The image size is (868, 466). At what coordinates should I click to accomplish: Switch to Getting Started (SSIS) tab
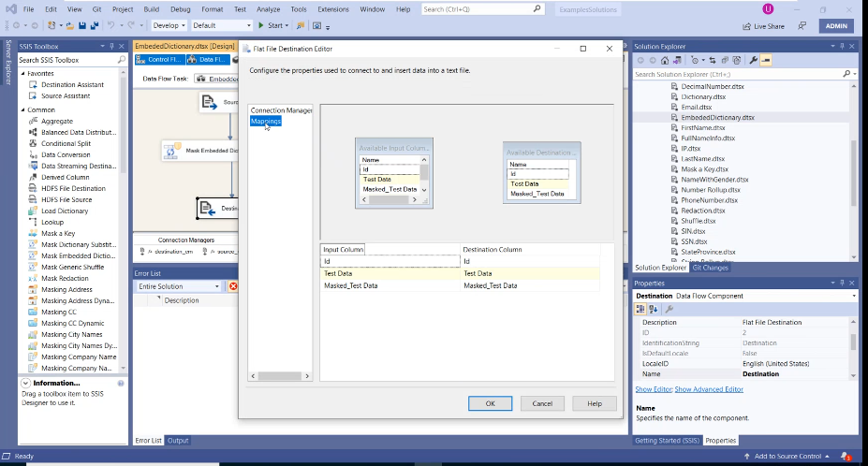[x=667, y=441]
